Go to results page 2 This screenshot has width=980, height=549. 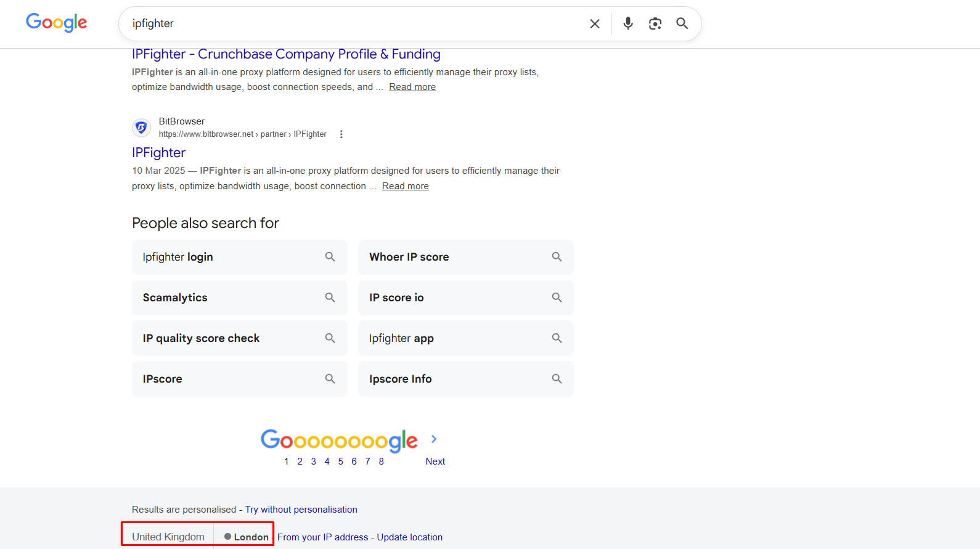pos(300,462)
